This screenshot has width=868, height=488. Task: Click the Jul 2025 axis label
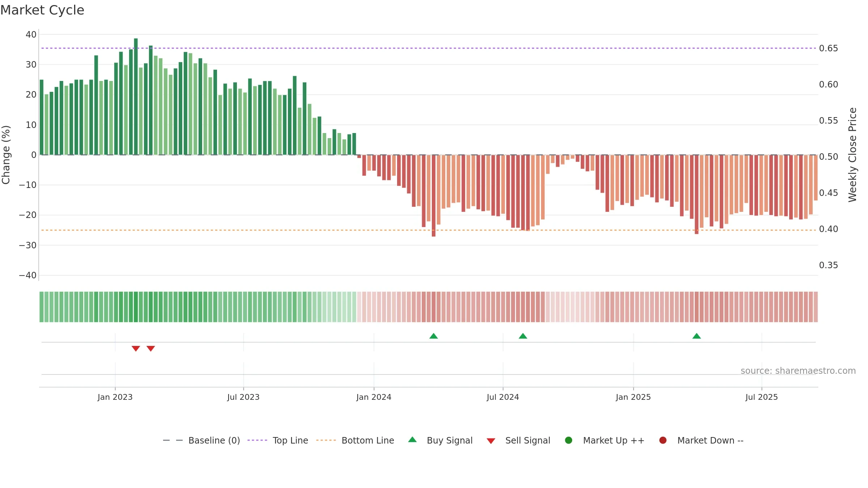click(762, 397)
